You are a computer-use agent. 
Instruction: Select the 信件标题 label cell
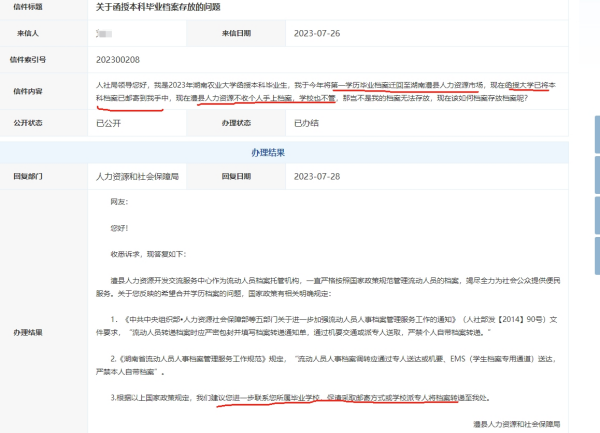(x=28, y=7)
